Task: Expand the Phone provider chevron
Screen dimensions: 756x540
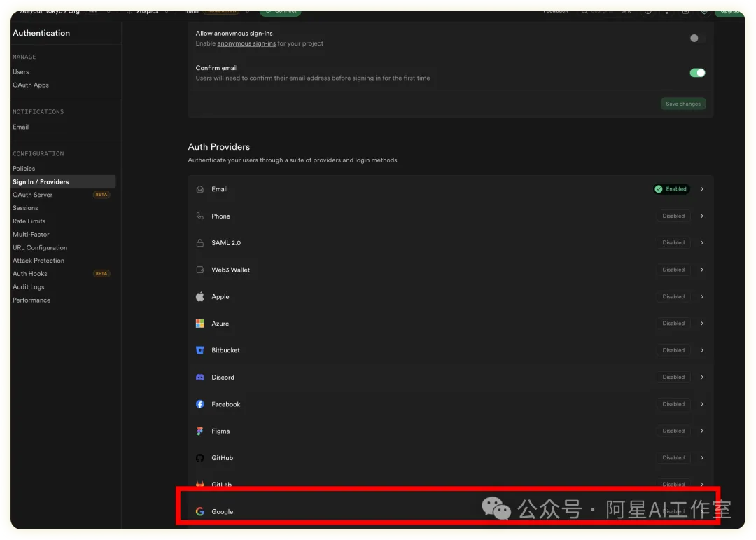Action: 702,216
